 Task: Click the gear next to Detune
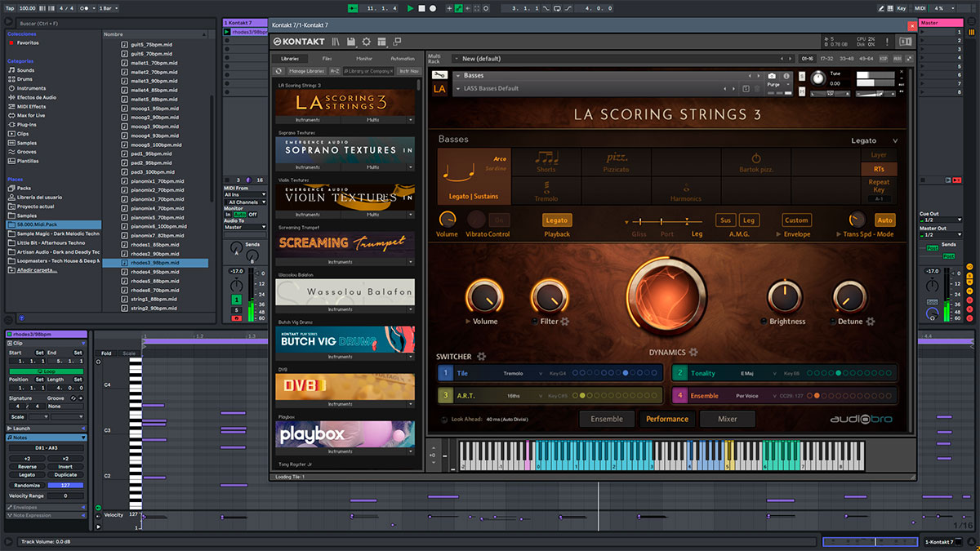tap(871, 322)
